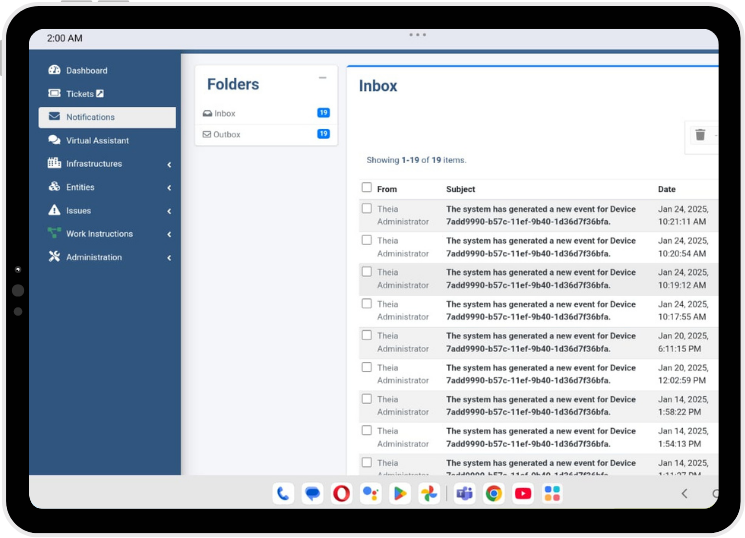Check the message dated 10:21:11 AM

click(366, 208)
